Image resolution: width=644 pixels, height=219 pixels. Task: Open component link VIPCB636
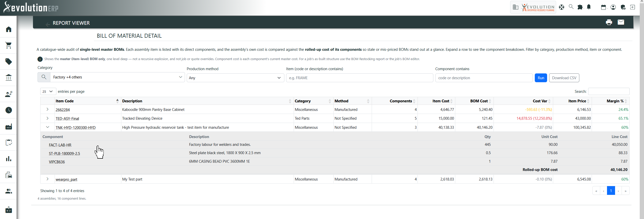pyautogui.click(x=57, y=162)
